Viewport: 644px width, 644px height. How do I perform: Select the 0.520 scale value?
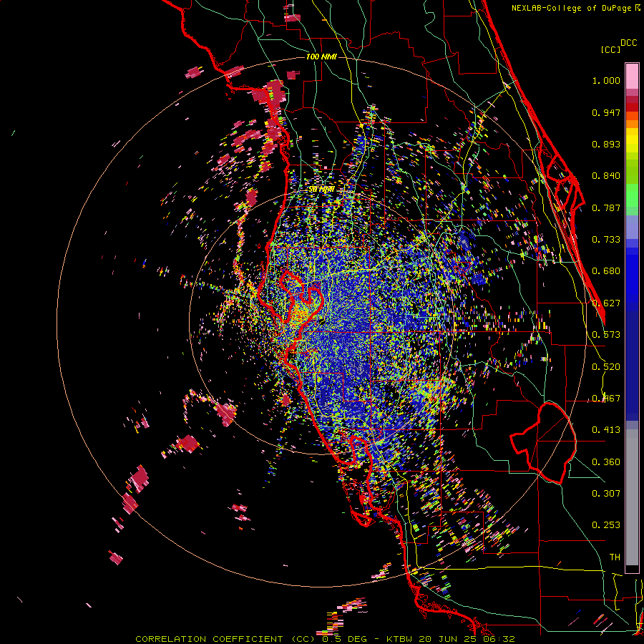pyautogui.click(x=606, y=367)
